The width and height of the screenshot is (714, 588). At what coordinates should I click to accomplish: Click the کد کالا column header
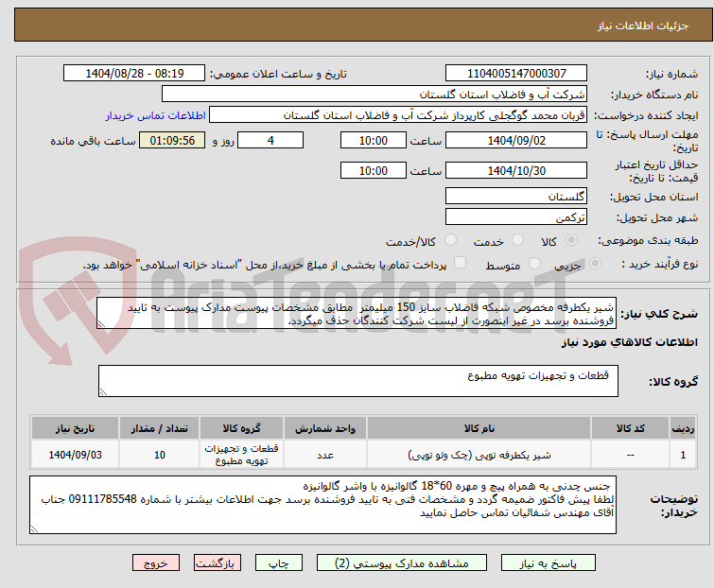coord(630,428)
